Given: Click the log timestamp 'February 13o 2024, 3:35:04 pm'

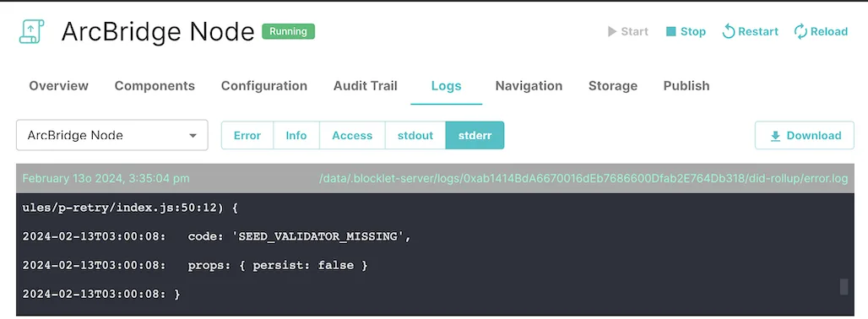Looking at the screenshot, I should (106, 179).
